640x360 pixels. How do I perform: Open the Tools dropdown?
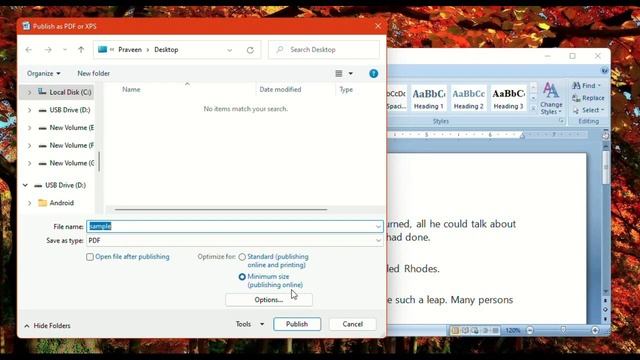250,324
